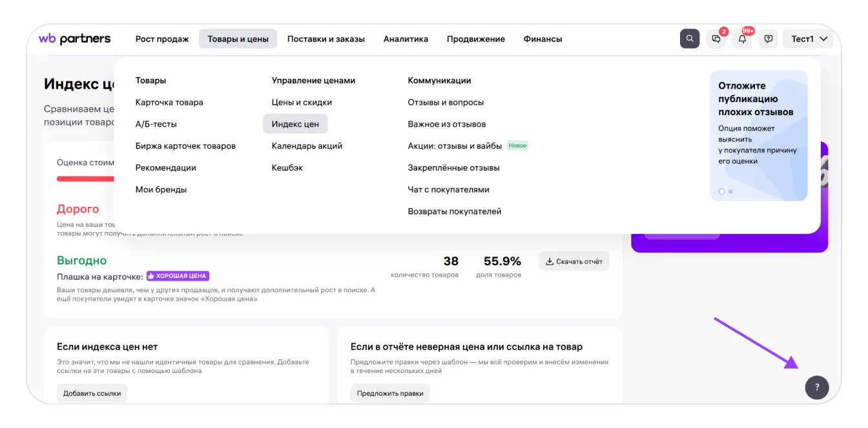Screen dimensions: 868x428
Task: Click the Добавить ссылки button
Action: pyautogui.click(x=92, y=393)
